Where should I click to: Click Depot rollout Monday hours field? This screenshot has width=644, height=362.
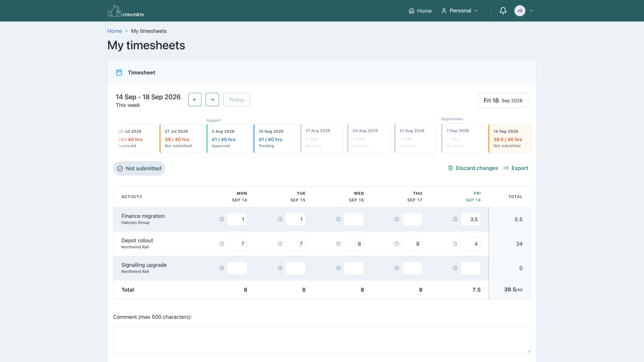coord(237,244)
